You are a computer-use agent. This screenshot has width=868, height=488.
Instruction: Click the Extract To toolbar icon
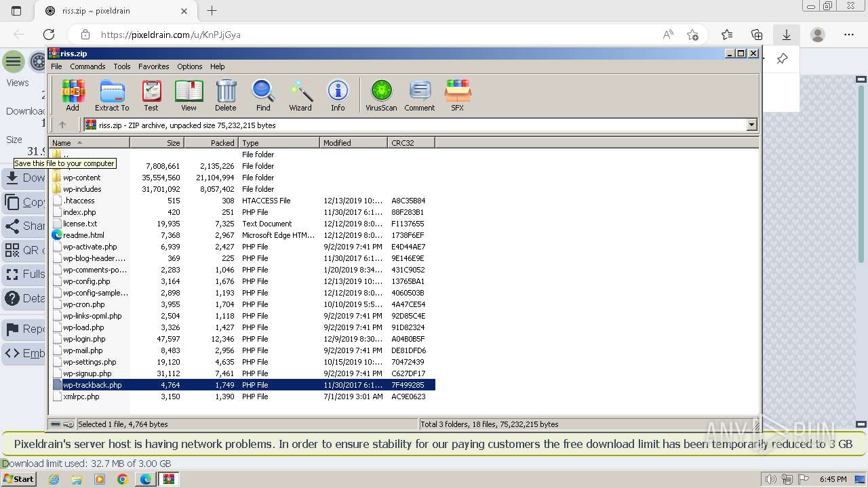pyautogui.click(x=112, y=95)
